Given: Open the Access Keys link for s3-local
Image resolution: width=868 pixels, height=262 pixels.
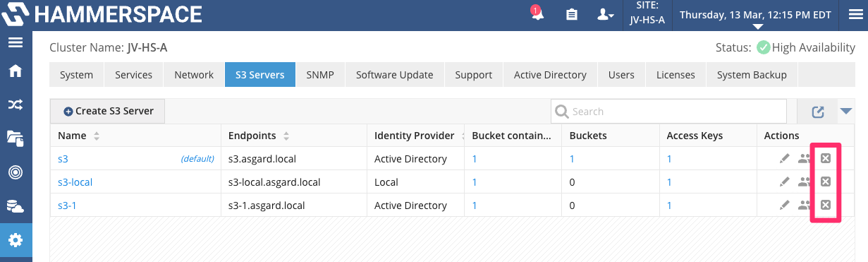Looking at the screenshot, I should (669, 182).
